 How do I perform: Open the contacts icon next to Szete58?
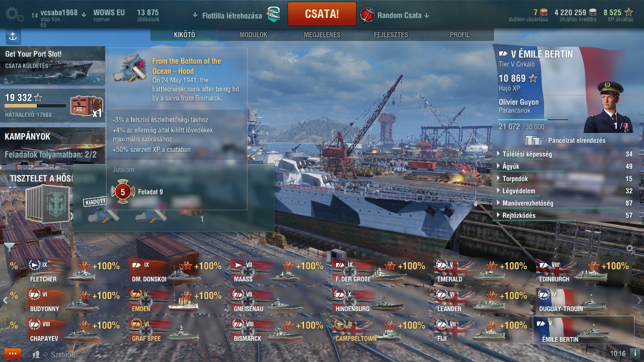pyautogui.click(x=36, y=354)
